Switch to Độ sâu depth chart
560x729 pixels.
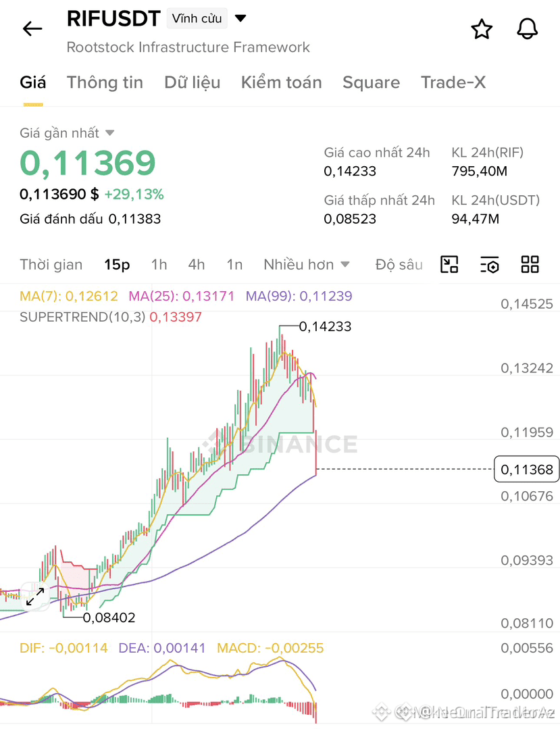pyautogui.click(x=399, y=265)
